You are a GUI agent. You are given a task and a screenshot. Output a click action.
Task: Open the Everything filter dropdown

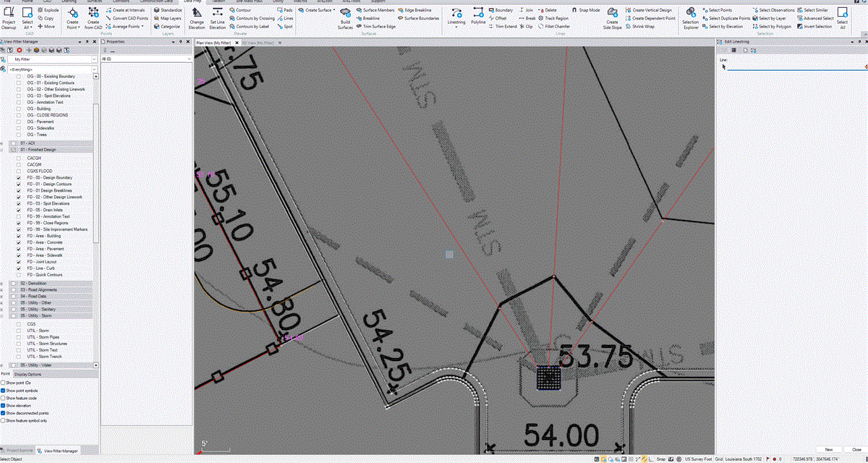[x=94, y=69]
